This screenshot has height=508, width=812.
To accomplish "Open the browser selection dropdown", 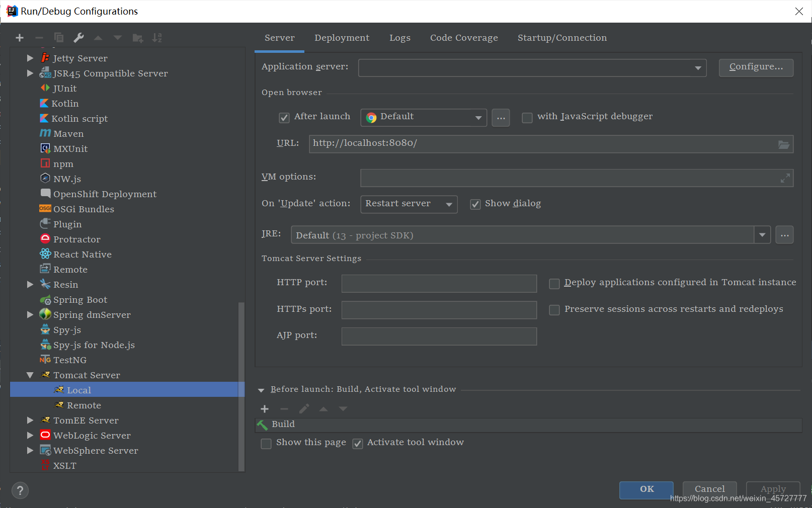I will [477, 117].
